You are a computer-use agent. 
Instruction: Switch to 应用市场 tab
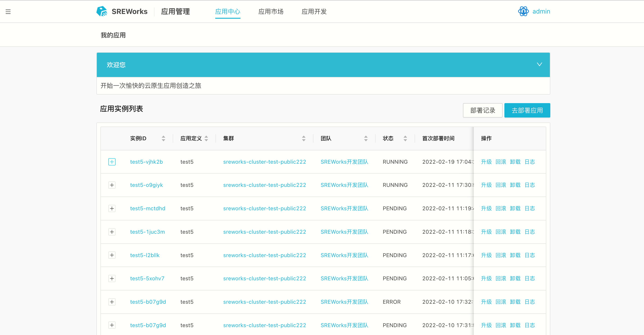(271, 11)
